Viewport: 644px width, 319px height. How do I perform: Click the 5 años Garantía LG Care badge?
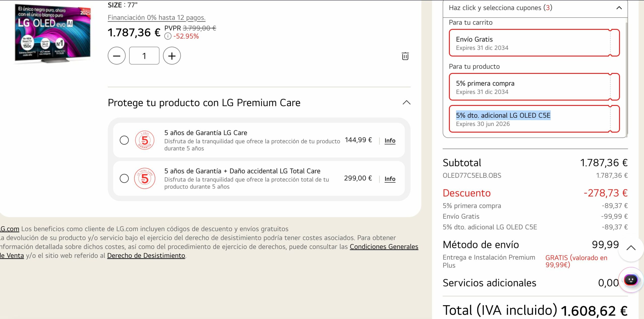point(145,140)
